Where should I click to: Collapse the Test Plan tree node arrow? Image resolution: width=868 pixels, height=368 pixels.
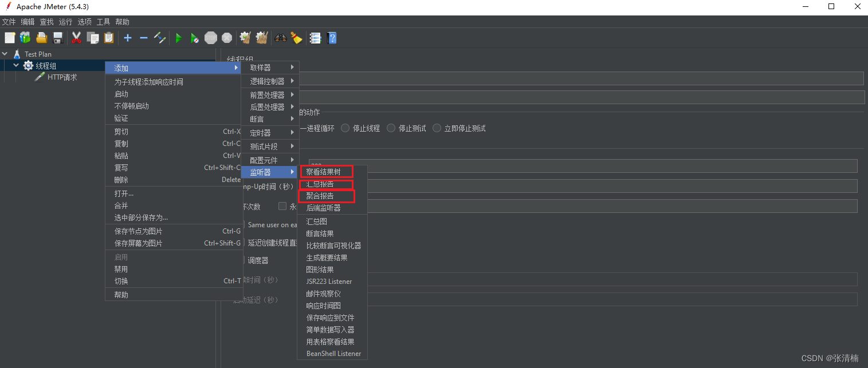coord(5,54)
